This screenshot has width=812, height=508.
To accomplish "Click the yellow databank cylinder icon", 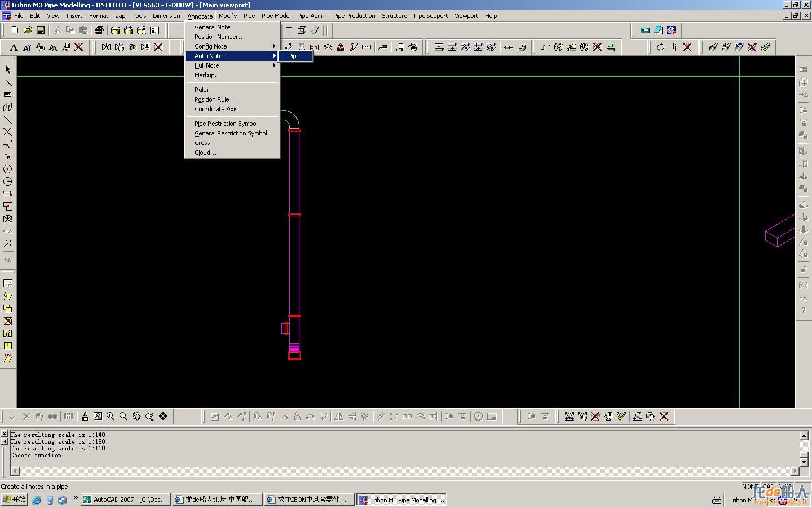I will tap(116, 30).
